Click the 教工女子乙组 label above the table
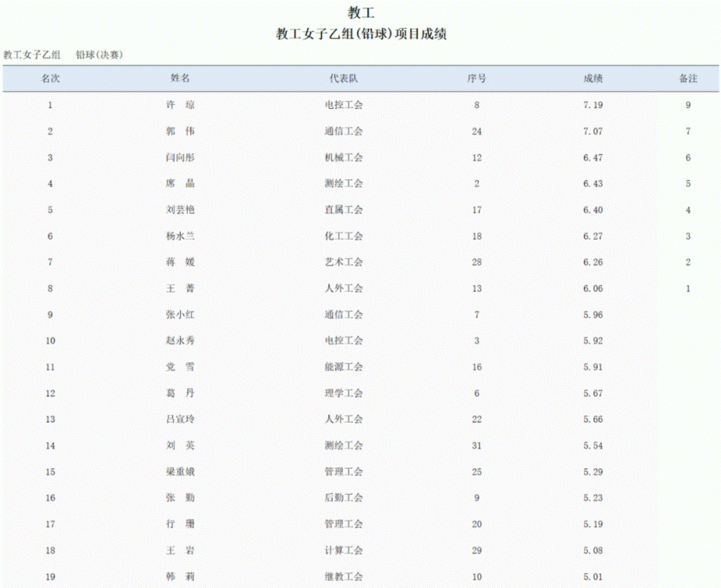Screen dimensions: 721x588 tap(32, 55)
